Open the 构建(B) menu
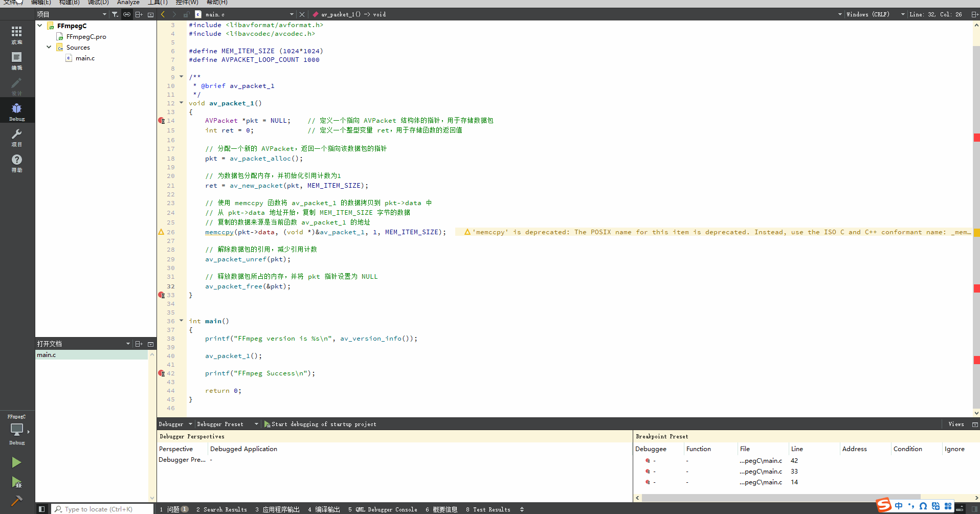Viewport: 980px width, 514px height. click(69, 3)
